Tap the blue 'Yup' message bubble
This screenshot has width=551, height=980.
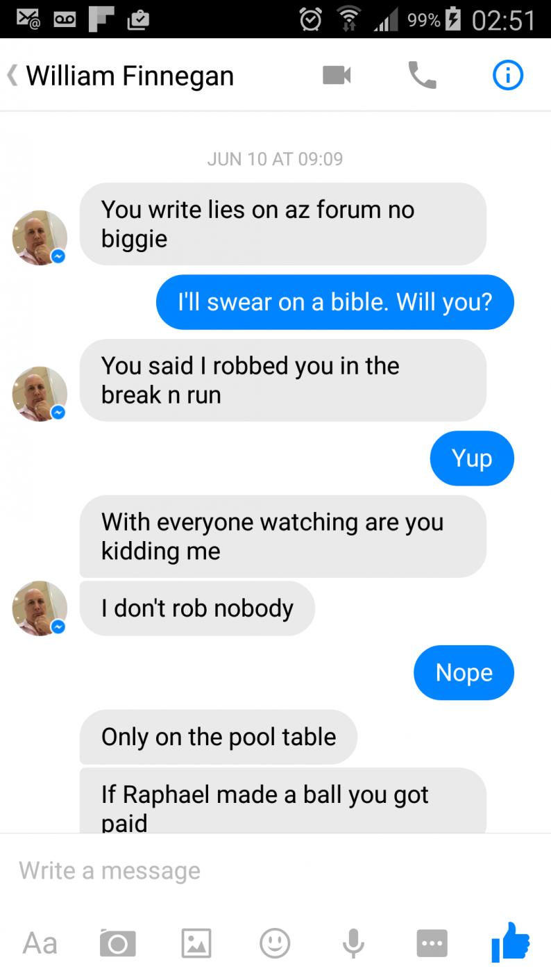[x=472, y=458]
